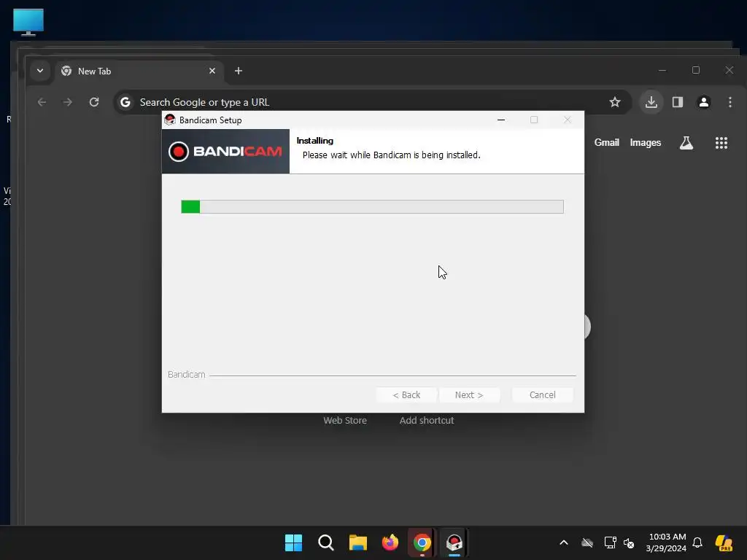
Task: Open Copilot preview taskbar icon
Action: [x=724, y=542]
